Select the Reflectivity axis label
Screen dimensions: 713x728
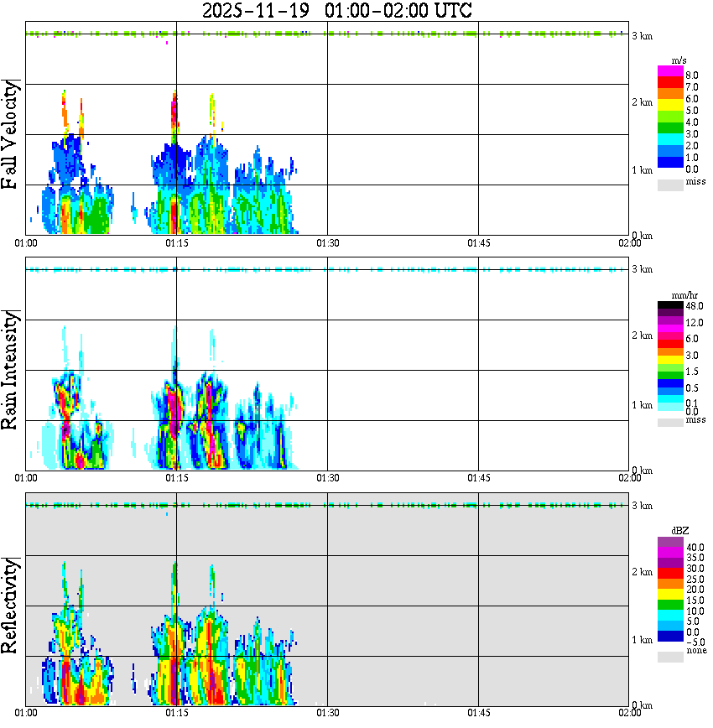pos(10,606)
